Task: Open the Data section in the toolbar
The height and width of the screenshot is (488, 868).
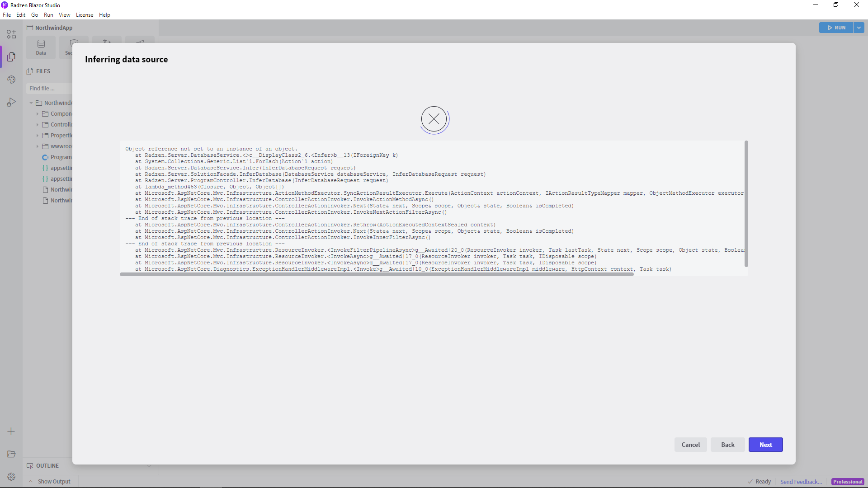Action: [41, 47]
